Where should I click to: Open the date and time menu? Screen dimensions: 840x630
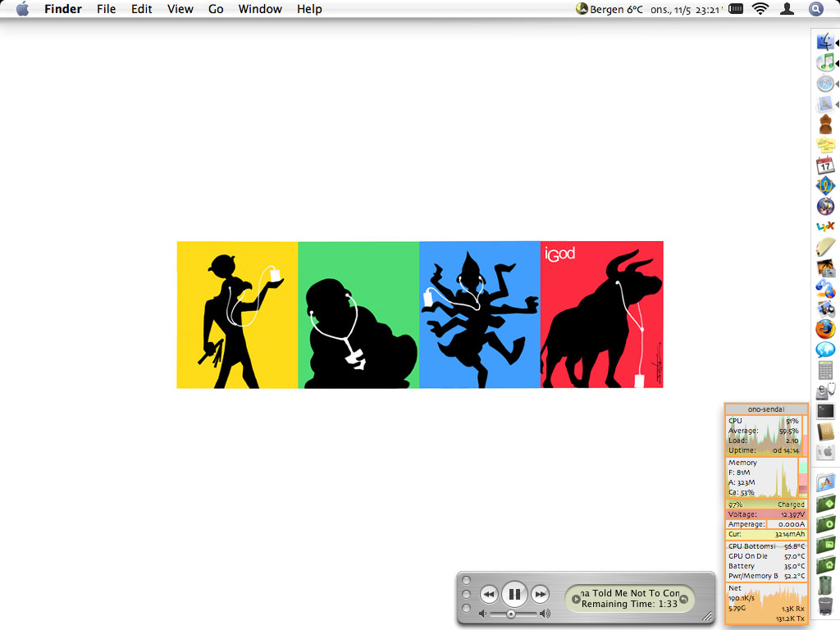tap(686, 10)
